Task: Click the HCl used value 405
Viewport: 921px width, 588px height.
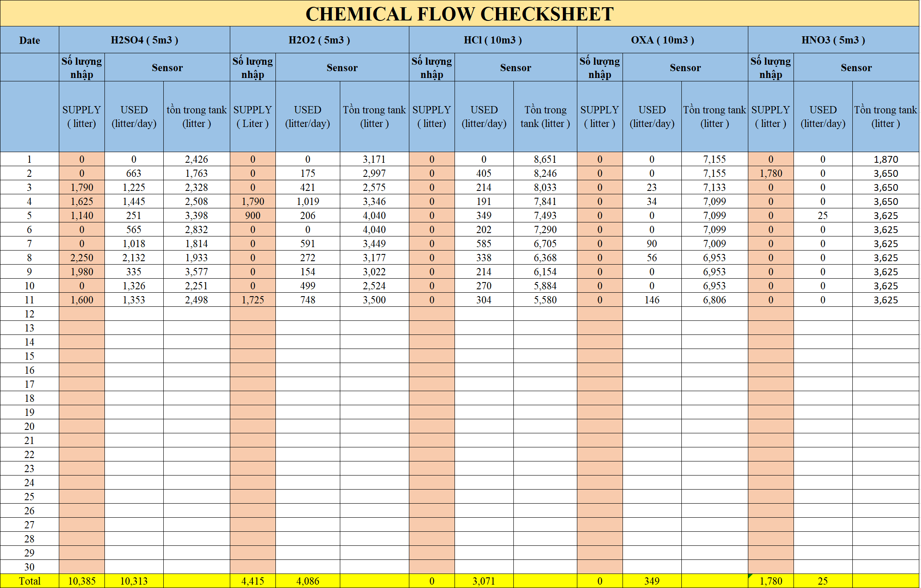Action: coord(484,173)
